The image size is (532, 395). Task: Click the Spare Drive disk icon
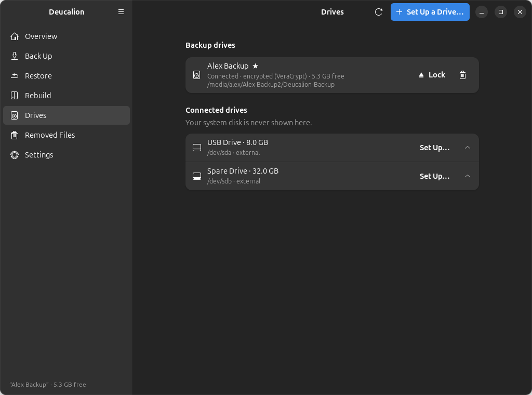[197, 176]
